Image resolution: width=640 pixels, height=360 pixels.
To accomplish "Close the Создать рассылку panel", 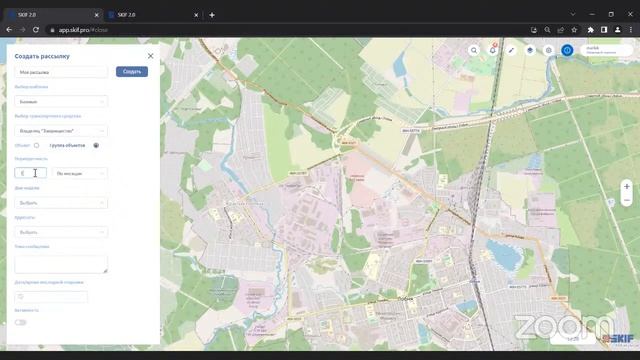I will pyautogui.click(x=150, y=56).
